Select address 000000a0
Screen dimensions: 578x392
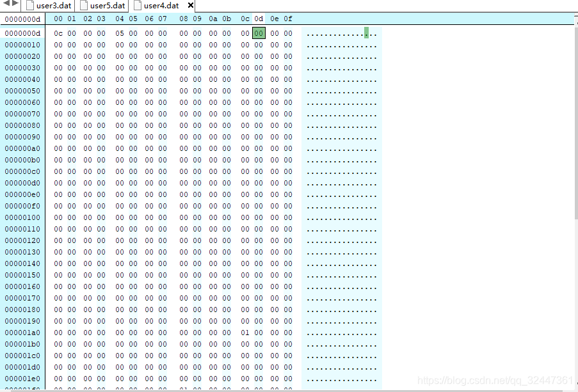[22, 148]
